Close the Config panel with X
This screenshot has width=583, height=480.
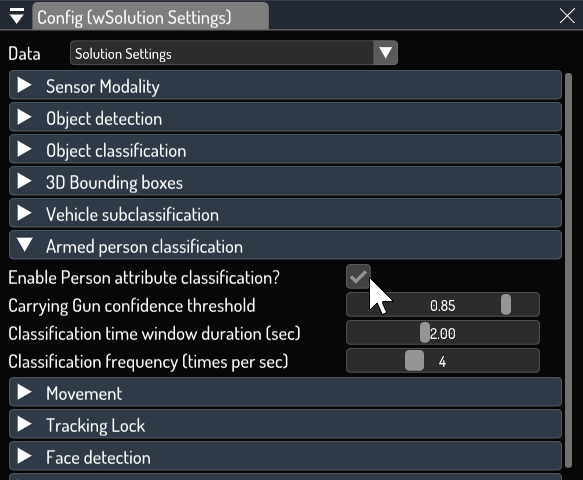(567, 16)
